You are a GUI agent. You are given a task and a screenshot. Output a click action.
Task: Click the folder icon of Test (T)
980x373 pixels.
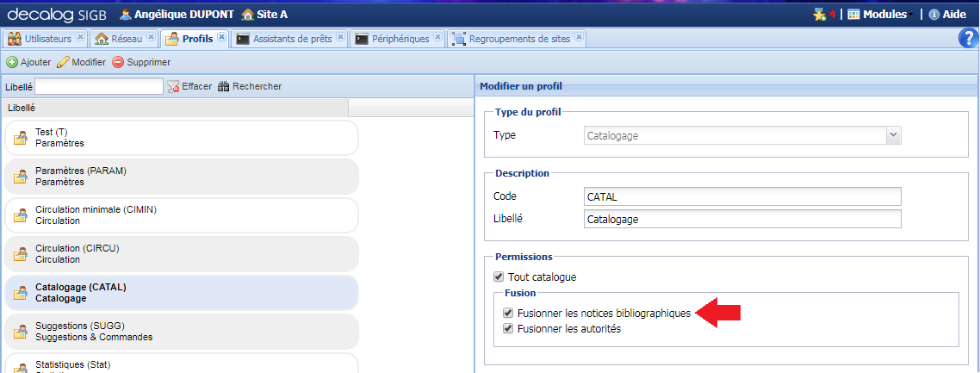(22, 138)
